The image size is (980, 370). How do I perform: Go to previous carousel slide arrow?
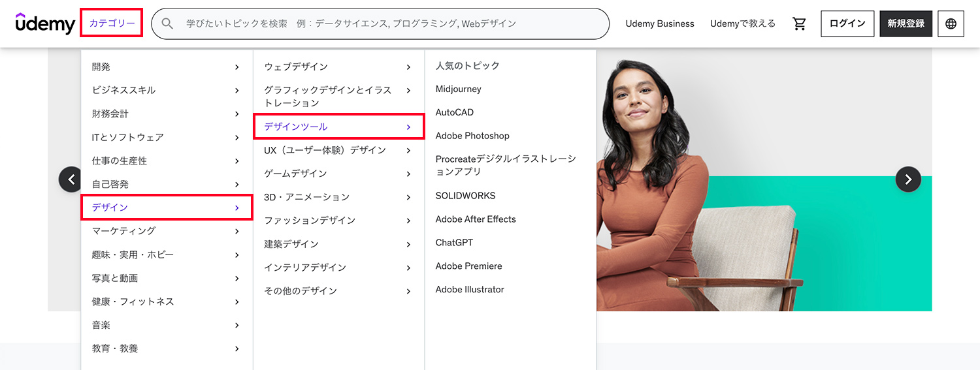click(x=71, y=179)
